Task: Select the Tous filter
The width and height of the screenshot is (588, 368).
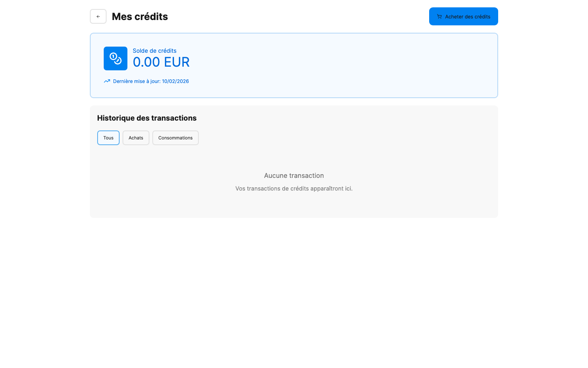Action: pyautogui.click(x=108, y=138)
